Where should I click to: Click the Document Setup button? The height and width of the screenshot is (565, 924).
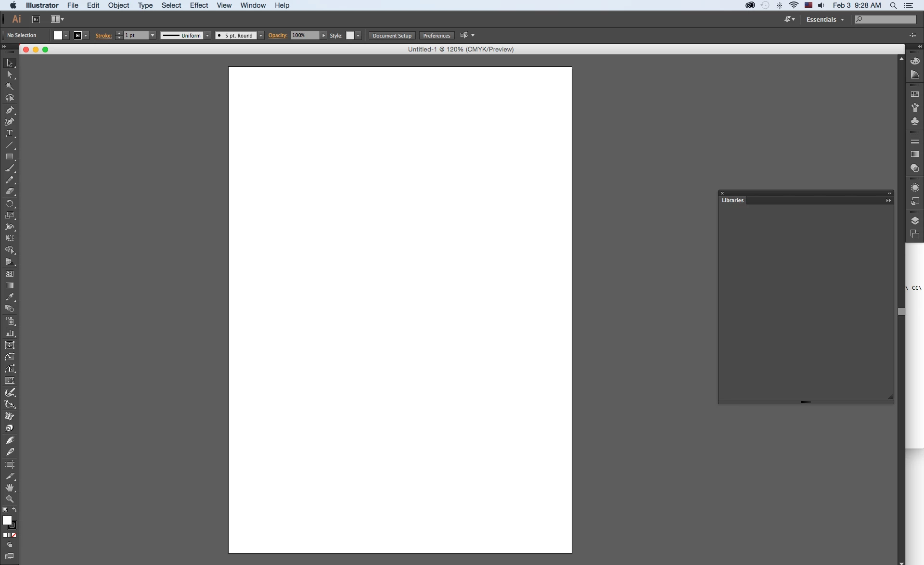tap(392, 36)
